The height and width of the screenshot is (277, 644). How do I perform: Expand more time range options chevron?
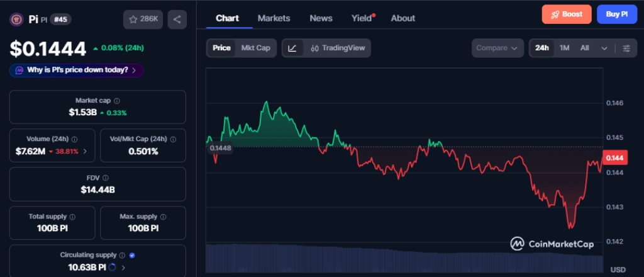click(x=604, y=48)
